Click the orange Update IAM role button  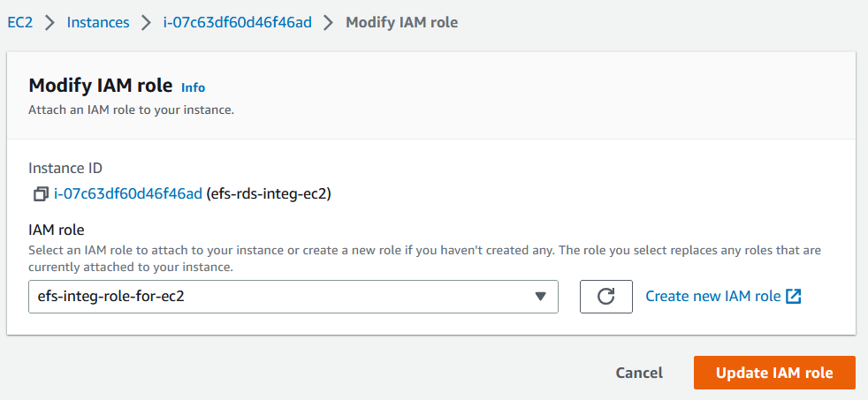tap(774, 373)
